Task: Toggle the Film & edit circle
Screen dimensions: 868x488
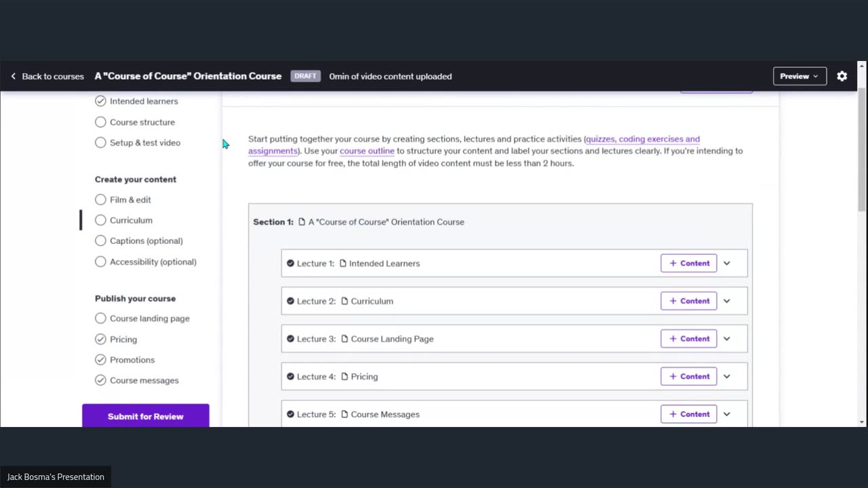Action: click(x=100, y=200)
